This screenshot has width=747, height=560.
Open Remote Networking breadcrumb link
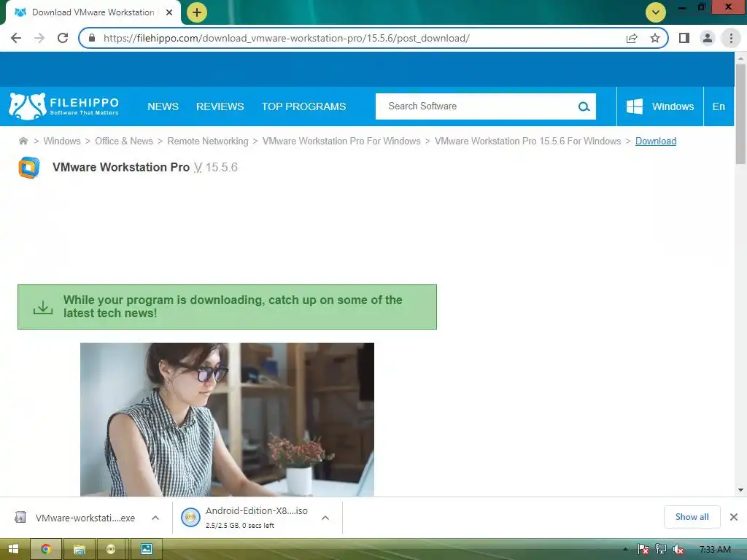[208, 141]
